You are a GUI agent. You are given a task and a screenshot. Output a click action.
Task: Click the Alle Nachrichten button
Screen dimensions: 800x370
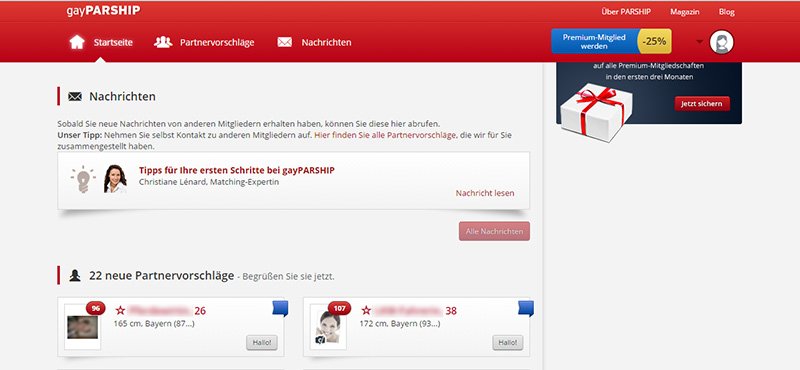click(x=494, y=231)
